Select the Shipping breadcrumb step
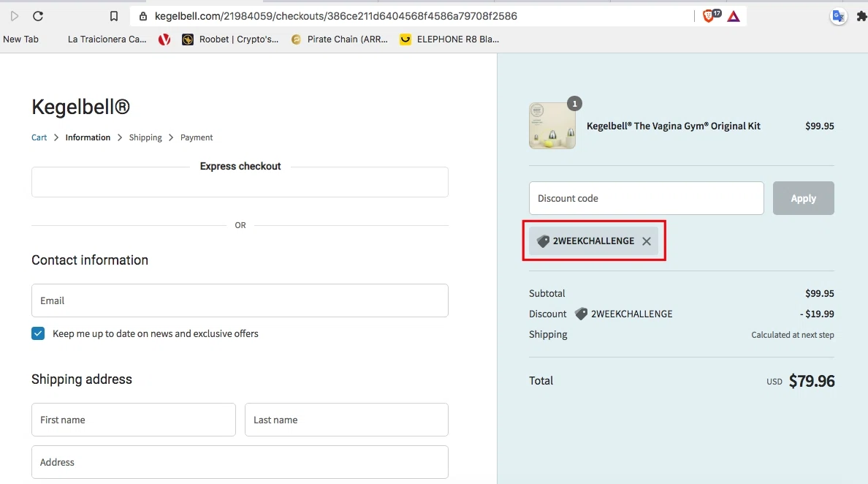The width and height of the screenshot is (868, 484). (145, 137)
